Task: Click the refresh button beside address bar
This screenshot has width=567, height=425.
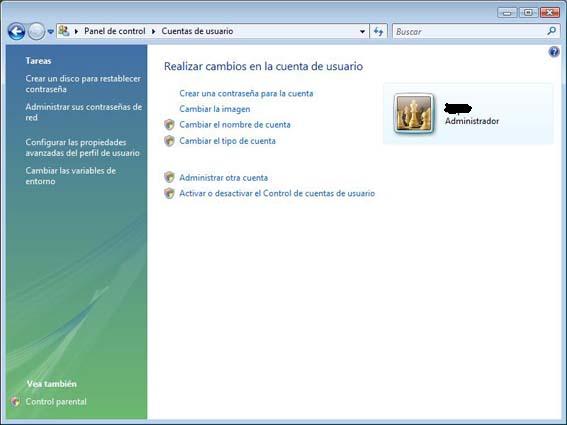Action: (x=378, y=31)
